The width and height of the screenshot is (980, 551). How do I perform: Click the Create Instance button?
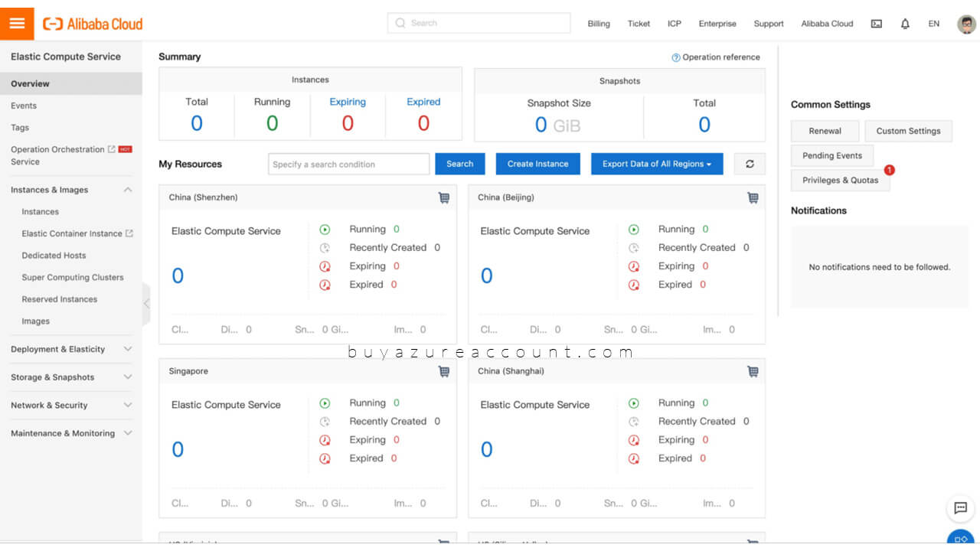(x=538, y=164)
